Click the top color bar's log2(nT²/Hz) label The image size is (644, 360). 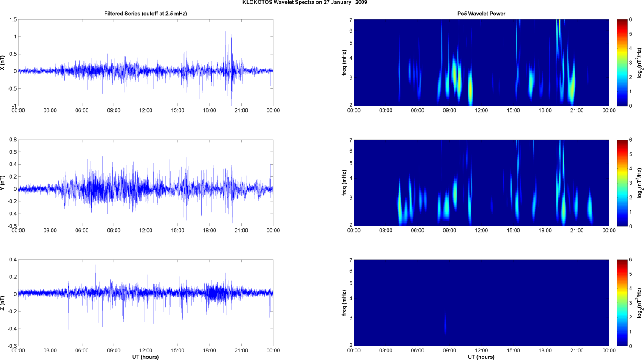[640, 63]
